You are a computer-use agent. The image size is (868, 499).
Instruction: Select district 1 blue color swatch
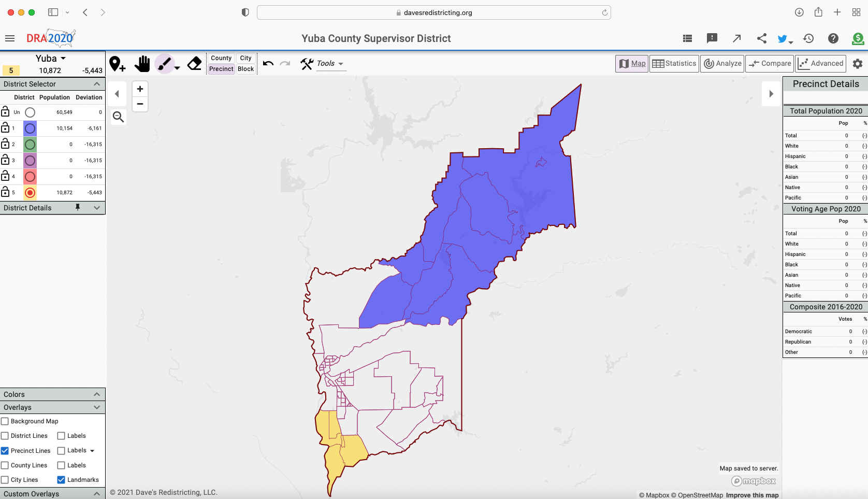[30, 128]
